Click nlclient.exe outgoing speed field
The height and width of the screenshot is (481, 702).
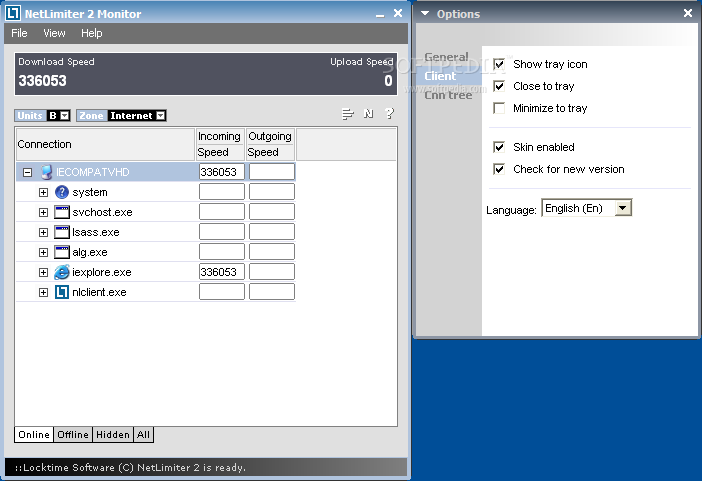(272, 292)
